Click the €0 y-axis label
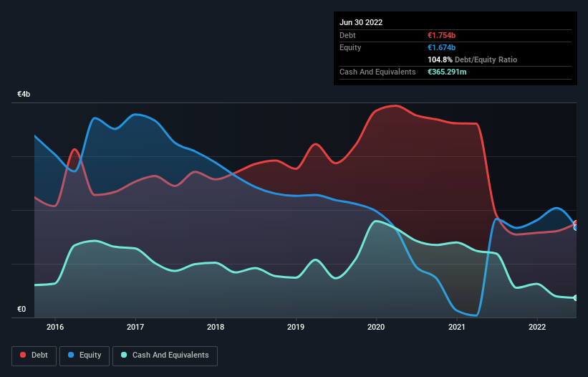The image size is (588, 377). click(x=21, y=309)
